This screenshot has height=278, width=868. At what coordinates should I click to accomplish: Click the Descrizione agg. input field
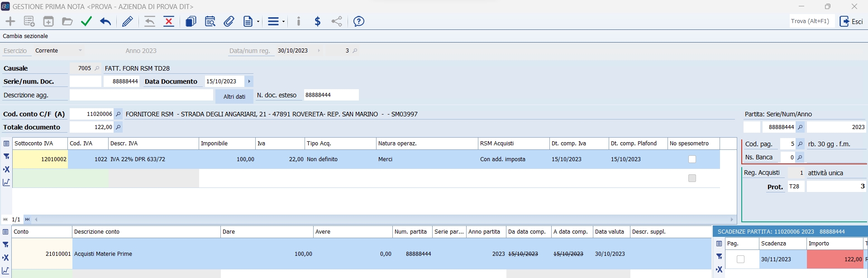click(x=141, y=95)
